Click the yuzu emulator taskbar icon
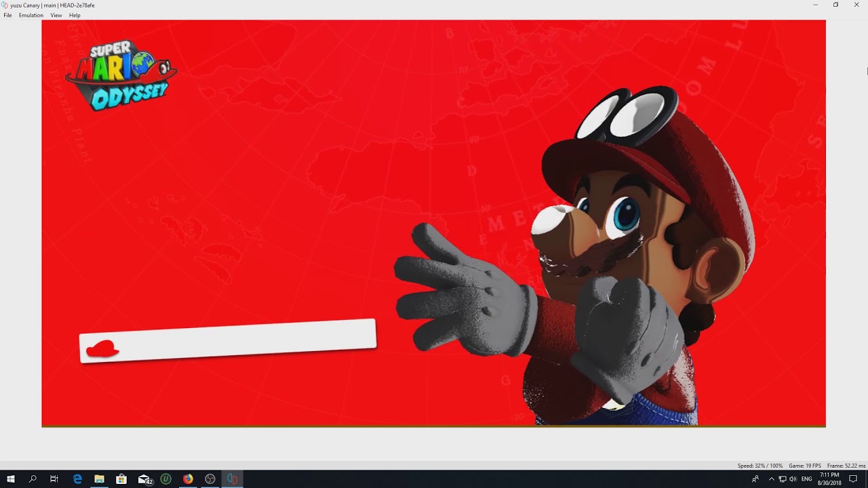 (x=233, y=479)
